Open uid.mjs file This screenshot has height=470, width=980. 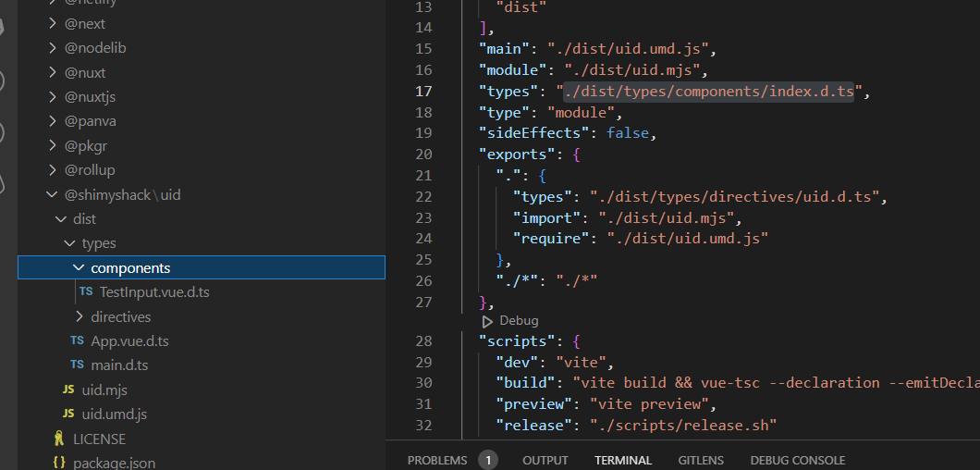point(104,390)
